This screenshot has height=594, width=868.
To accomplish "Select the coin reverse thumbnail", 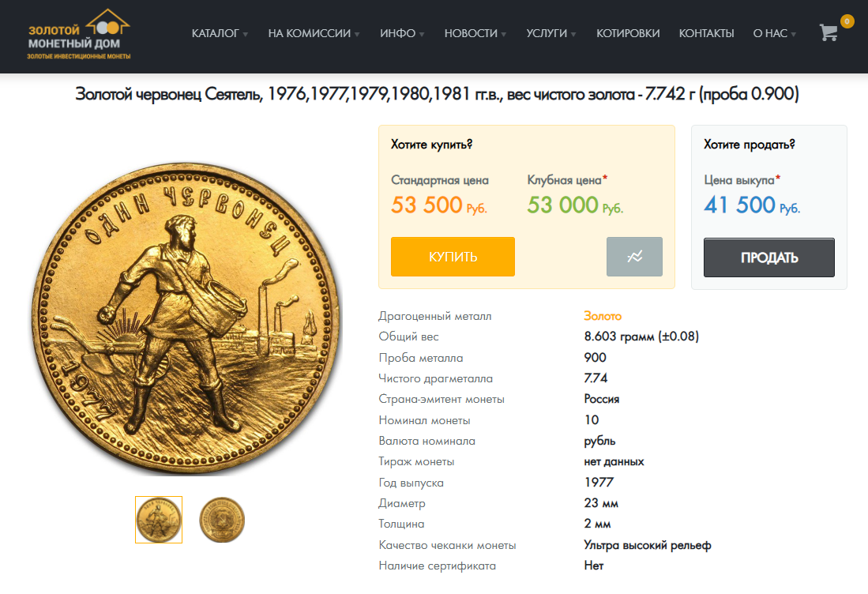I will click(x=222, y=519).
